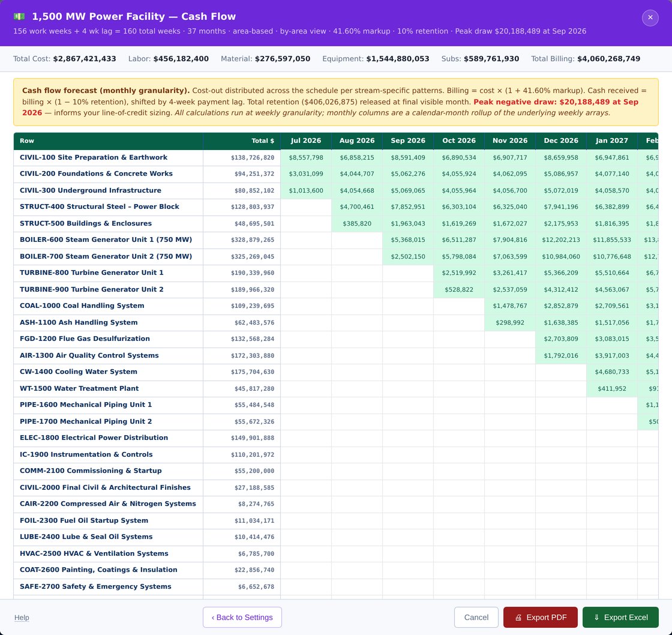Image resolution: width=672 pixels, height=635 pixels.
Task: Click the $298,992 Nov 2026 cell
Action: pos(509,322)
